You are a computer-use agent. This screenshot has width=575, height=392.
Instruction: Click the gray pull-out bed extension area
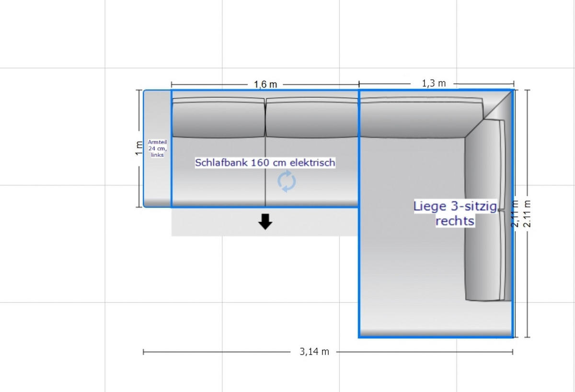216,223
